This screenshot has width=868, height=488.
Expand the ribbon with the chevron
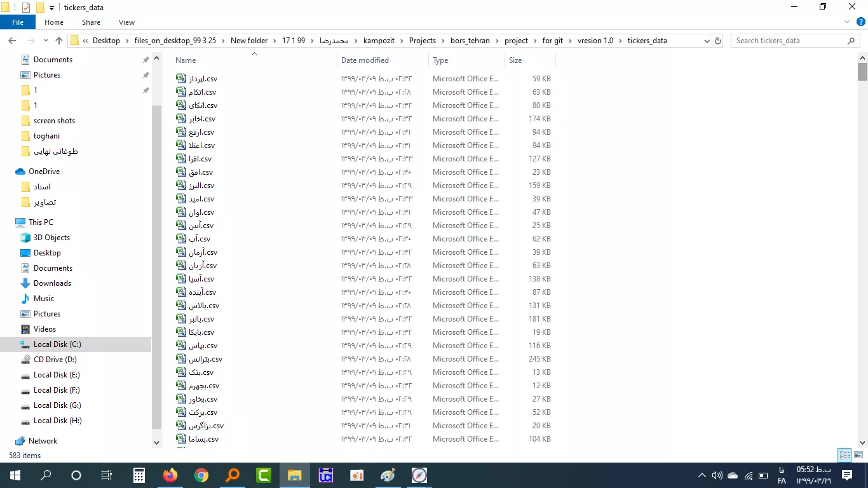tap(846, 22)
